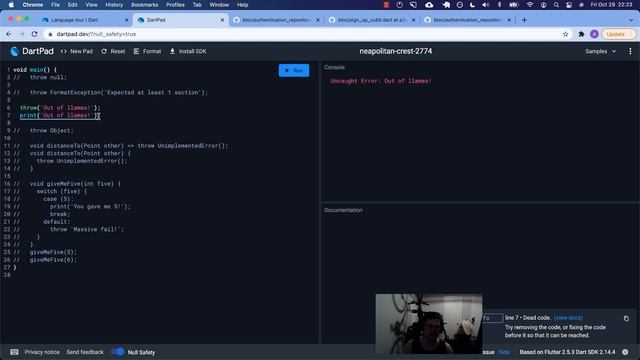Click the Reset button label
The width and height of the screenshot is (640, 360).
(118, 51)
